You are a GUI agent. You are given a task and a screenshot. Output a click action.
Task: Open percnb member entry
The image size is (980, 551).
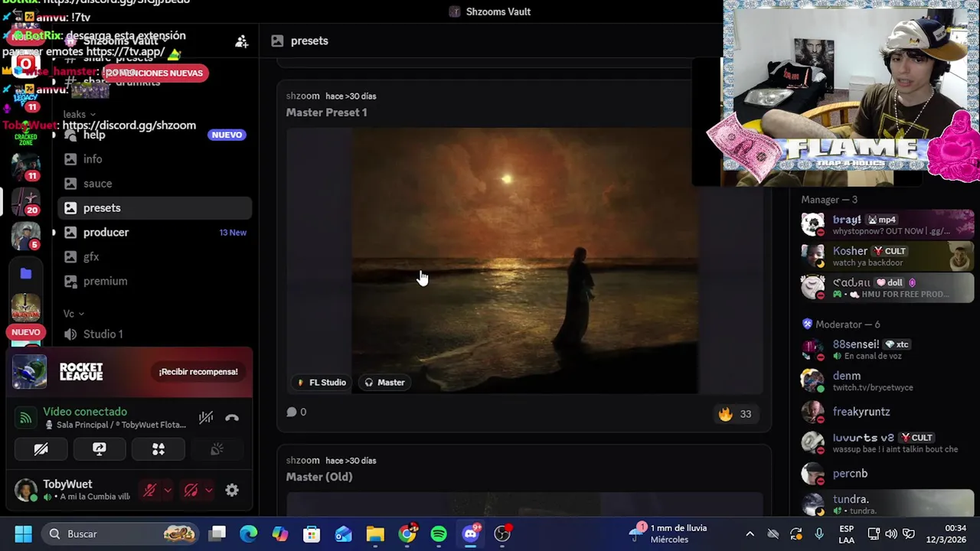coord(887,474)
